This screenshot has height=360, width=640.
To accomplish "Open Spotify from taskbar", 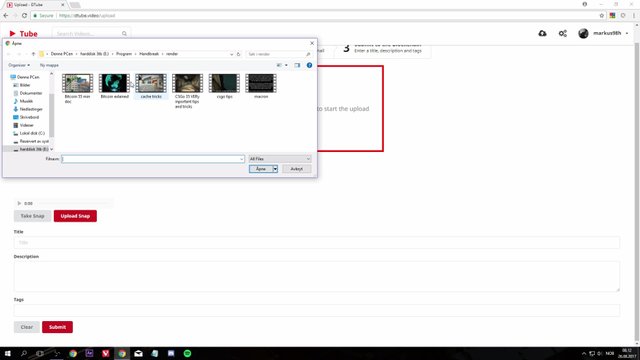I will (x=187, y=353).
